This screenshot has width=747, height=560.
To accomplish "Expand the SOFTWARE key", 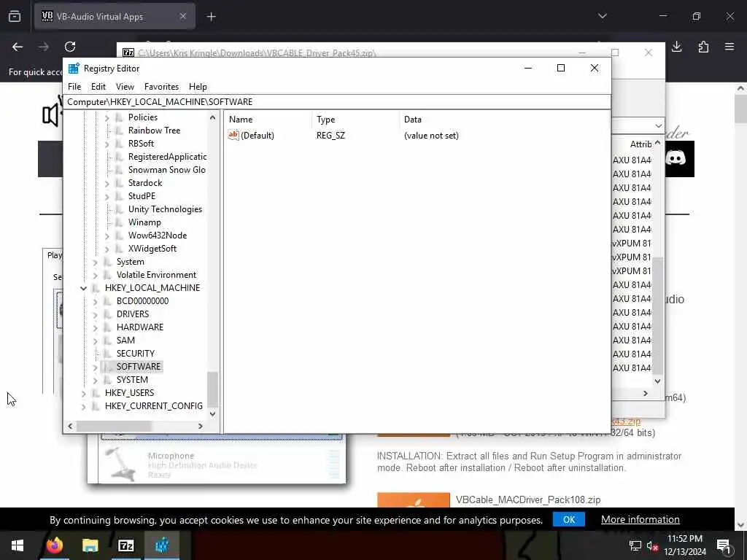I will pos(96,367).
